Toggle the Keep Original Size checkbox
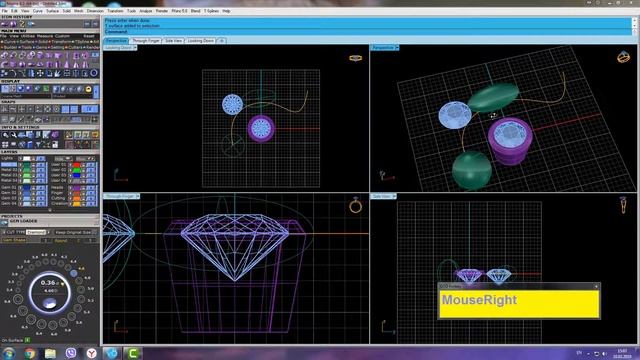The image size is (640, 360). coord(95,232)
